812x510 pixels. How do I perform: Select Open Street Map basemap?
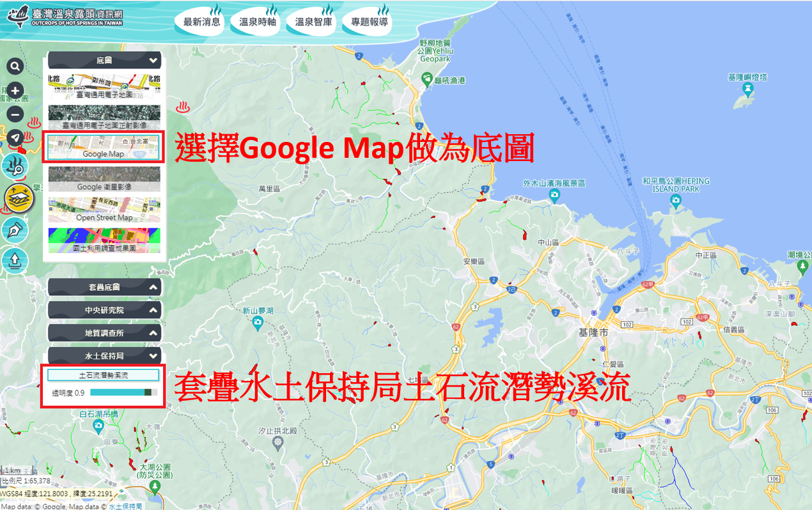coord(104,210)
